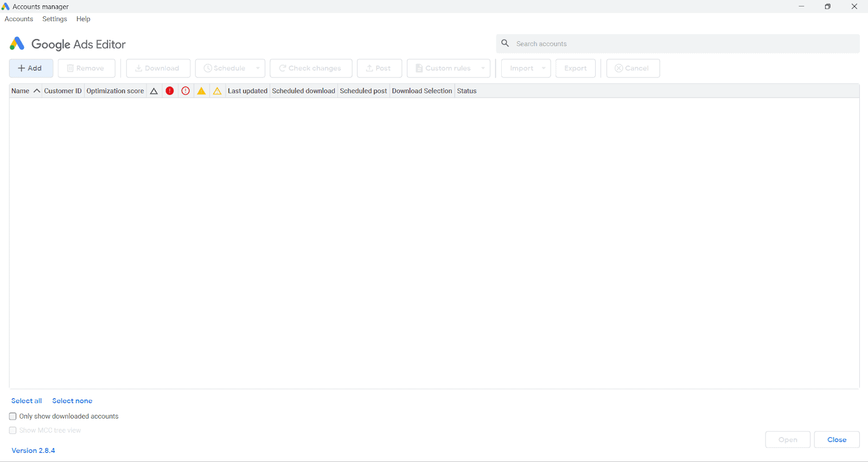Close the window with the X
868x462 pixels.
(x=854, y=7)
